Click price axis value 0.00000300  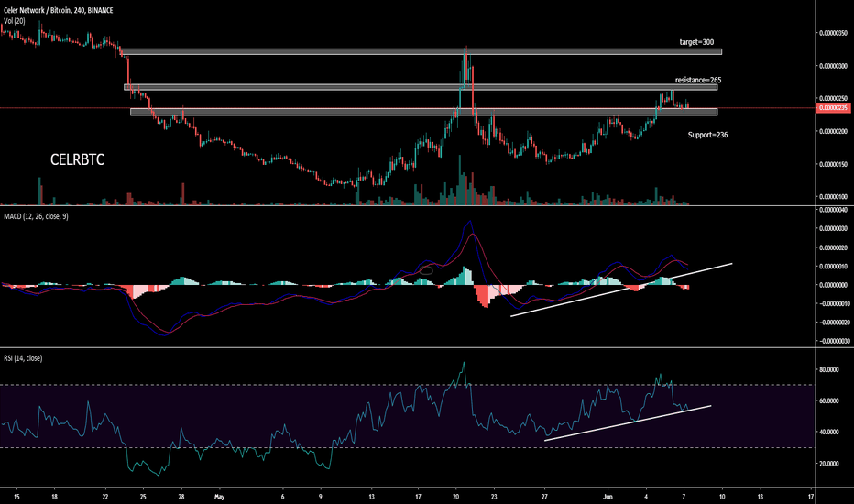click(x=834, y=66)
